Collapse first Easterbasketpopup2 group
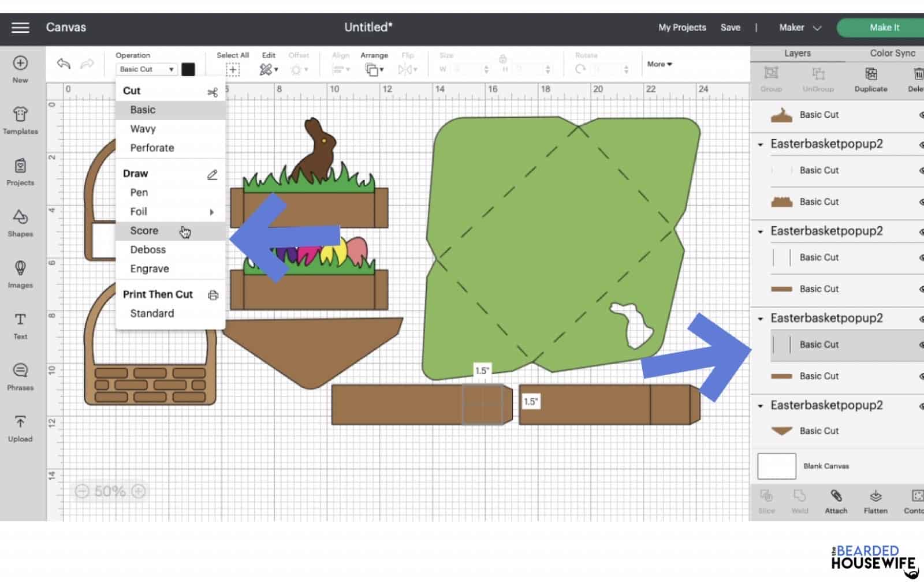 pyautogui.click(x=761, y=144)
